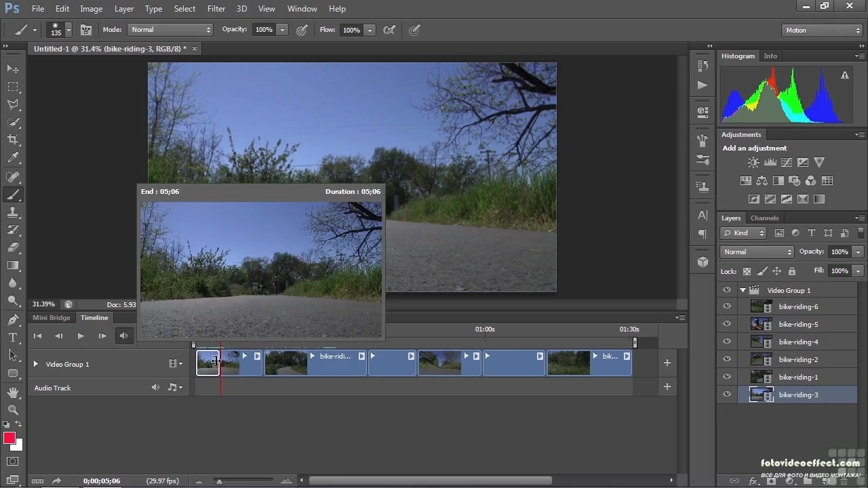Click the Render Video arrow icon
868x488 pixels.
(56, 481)
